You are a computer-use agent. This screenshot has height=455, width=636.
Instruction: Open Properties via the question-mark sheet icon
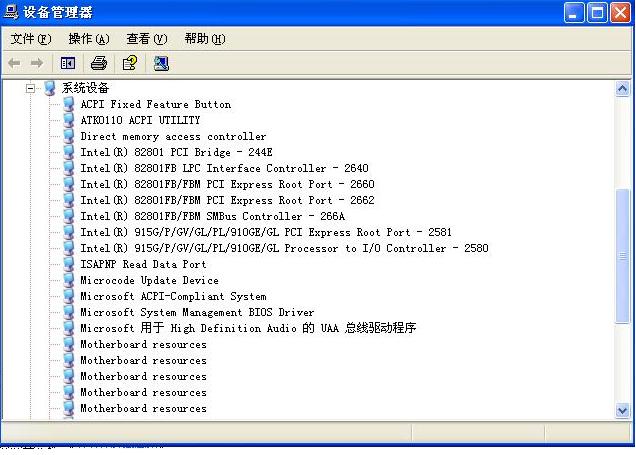pos(130,63)
